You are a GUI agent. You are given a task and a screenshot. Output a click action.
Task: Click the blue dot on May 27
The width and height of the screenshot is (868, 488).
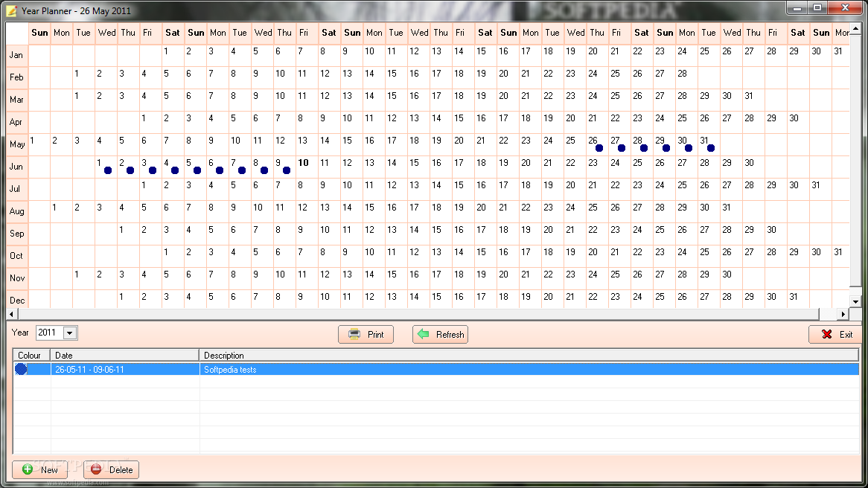pos(622,148)
